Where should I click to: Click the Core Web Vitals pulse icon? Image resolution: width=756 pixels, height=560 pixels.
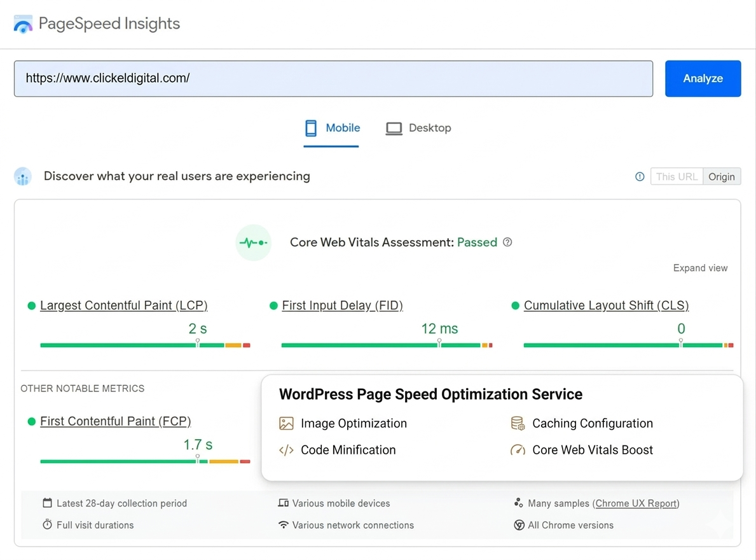point(254,242)
